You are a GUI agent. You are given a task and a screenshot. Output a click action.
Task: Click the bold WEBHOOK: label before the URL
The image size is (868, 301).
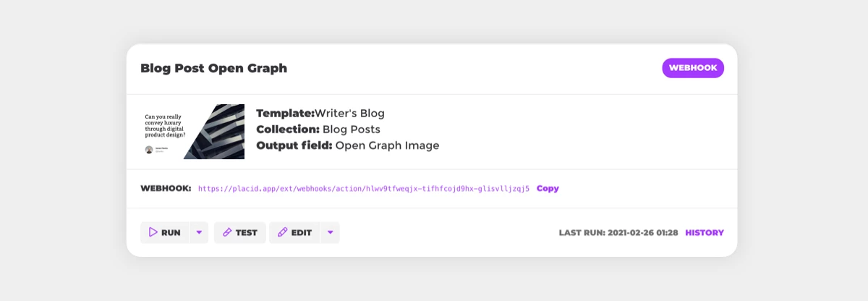166,188
